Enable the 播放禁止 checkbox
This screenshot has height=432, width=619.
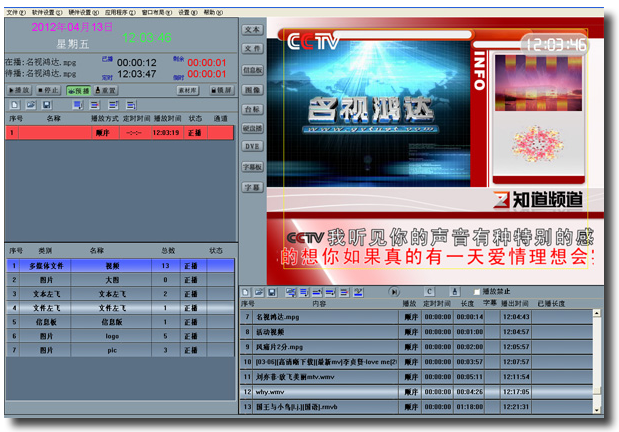point(477,292)
